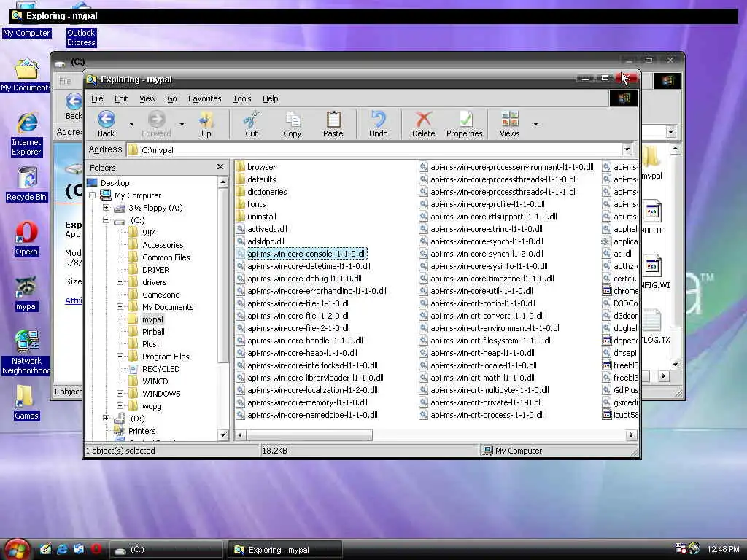
Task: Expand the 3½ Floppy (A:) node
Action: (106, 208)
